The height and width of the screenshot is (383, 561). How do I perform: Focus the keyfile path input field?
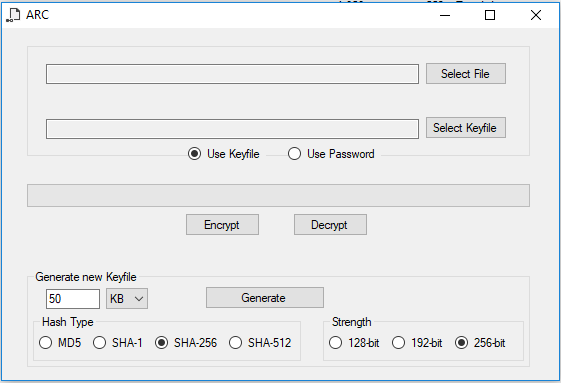[232, 129]
